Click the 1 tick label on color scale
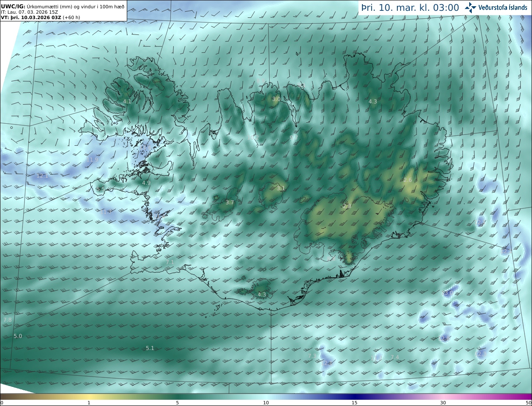 [89, 403]
